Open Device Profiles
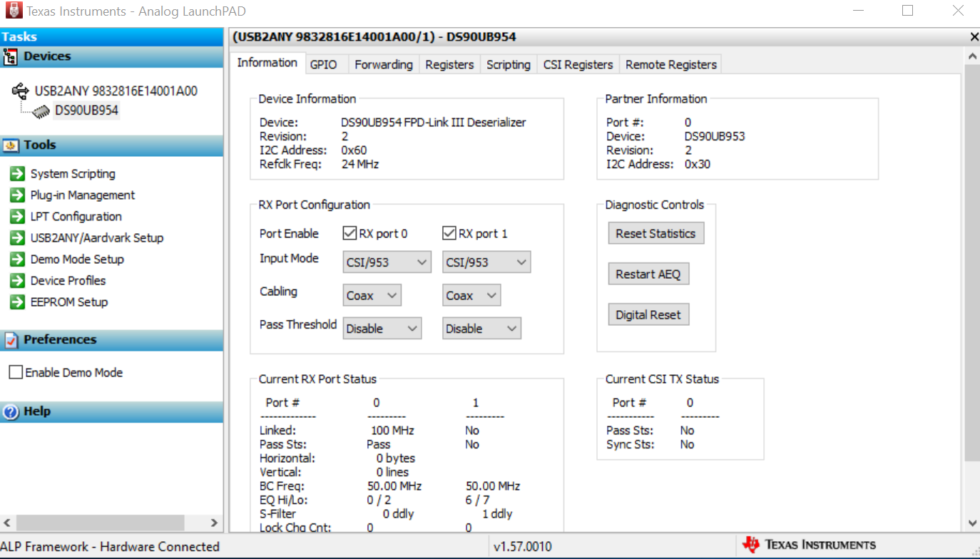Image resolution: width=980 pixels, height=559 pixels. [x=68, y=281]
